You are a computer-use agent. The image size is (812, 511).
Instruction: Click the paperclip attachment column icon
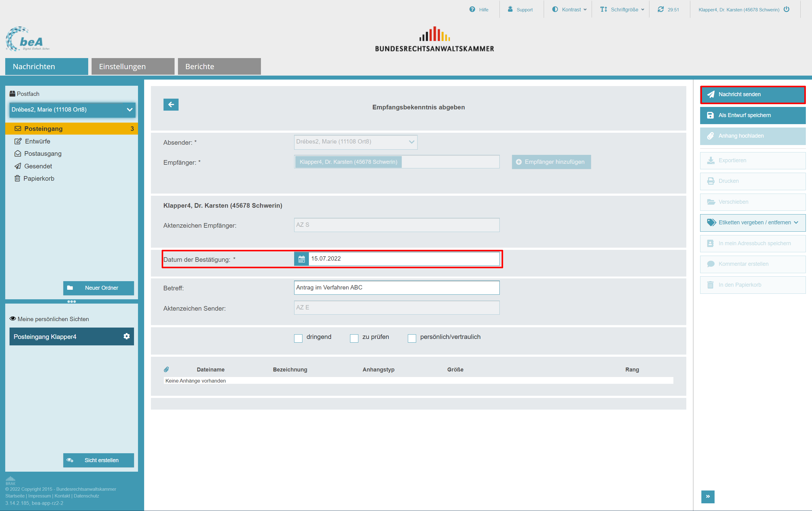point(166,369)
